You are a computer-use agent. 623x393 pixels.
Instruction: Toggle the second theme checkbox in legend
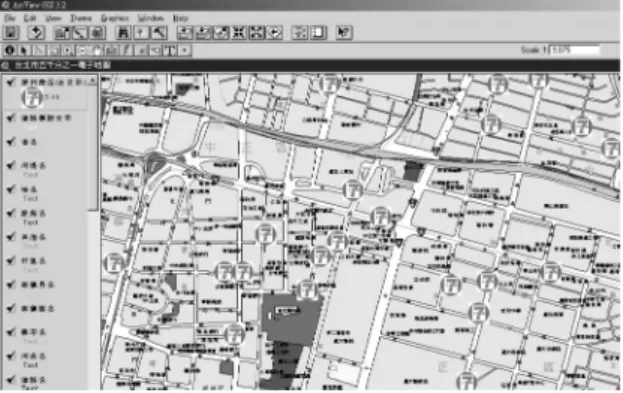pyautogui.click(x=11, y=118)
